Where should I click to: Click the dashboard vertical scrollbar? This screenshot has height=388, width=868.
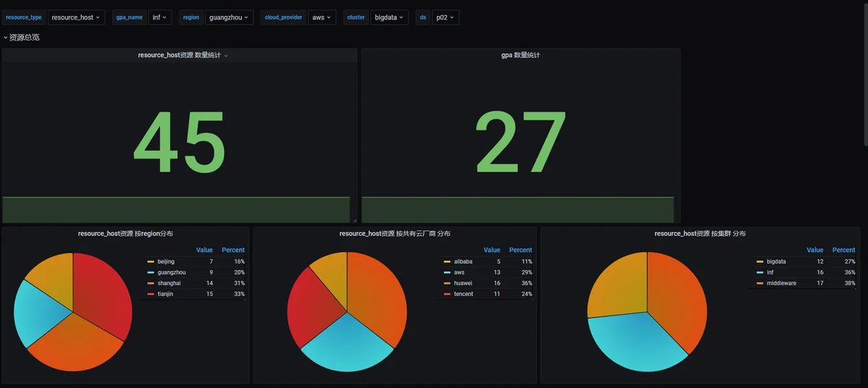[865, 72]
